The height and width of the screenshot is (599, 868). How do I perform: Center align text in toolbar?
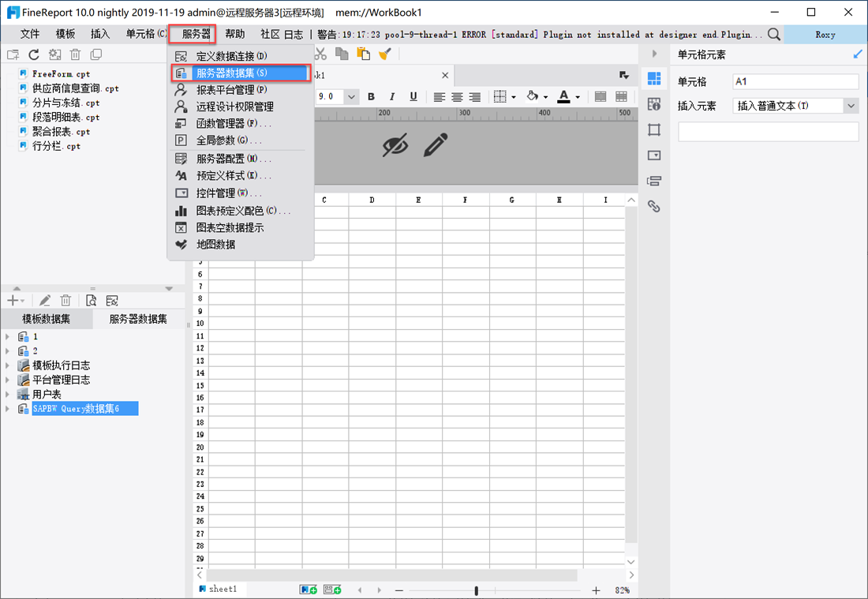(x=457, y=97)
